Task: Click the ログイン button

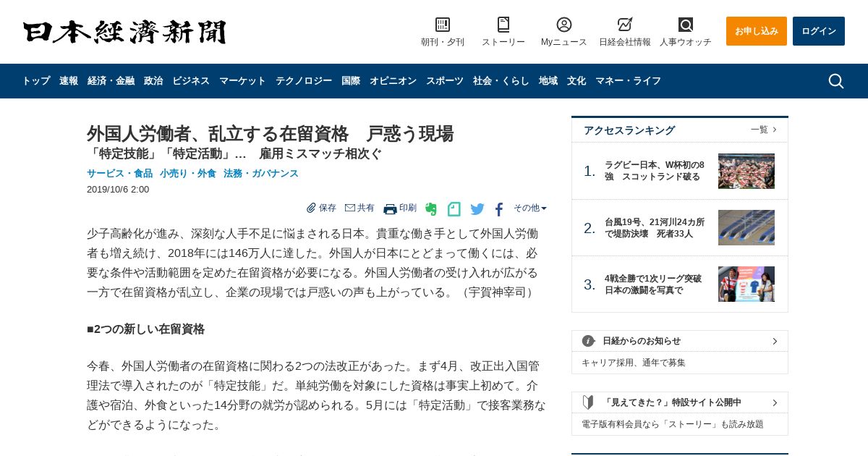Action: (819, 31)
